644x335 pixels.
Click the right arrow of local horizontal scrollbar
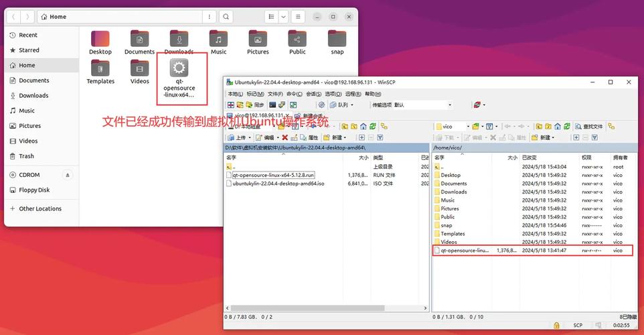pyautogui.click(x=425, y=308)
